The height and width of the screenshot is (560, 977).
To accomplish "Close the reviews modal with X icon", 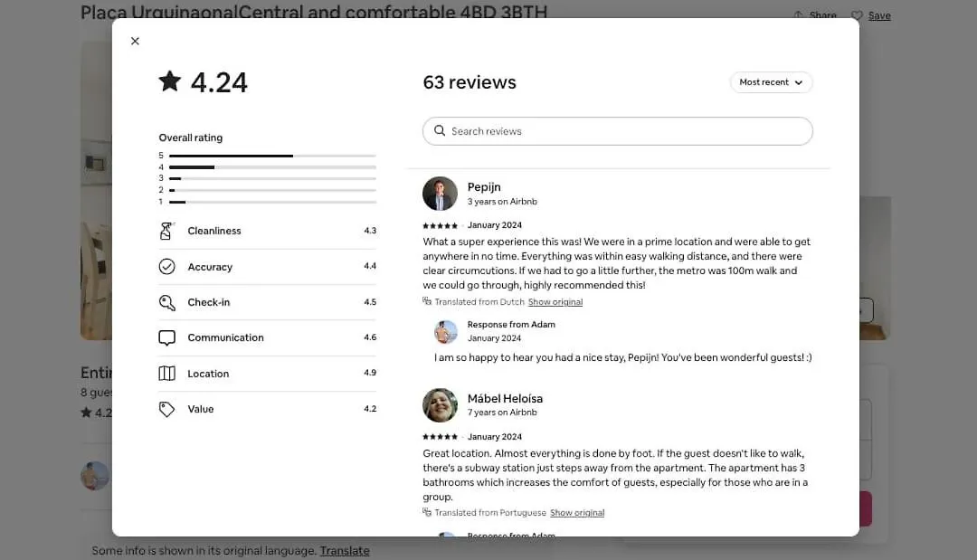I will pyautogui.click(x=135, y=41).
